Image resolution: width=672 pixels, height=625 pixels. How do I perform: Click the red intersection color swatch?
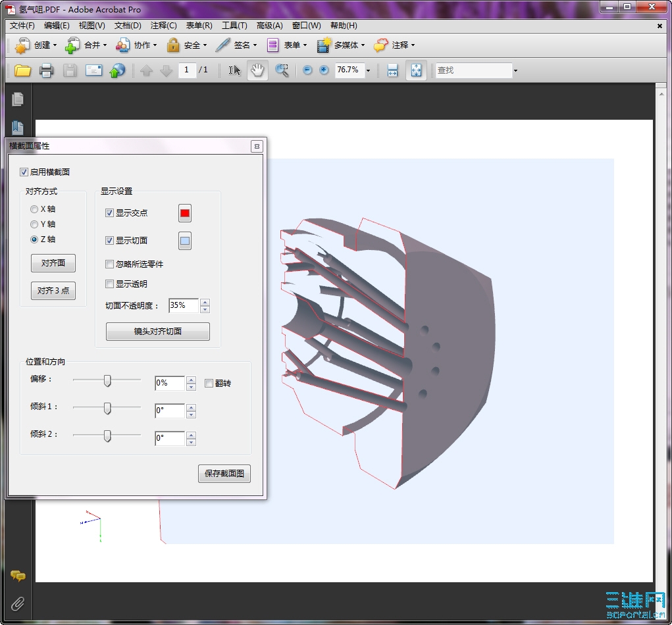pyautogui.click(x=185, y=213)
